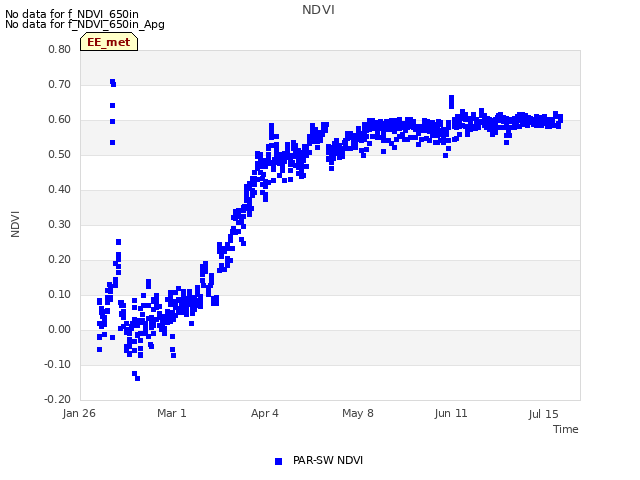Click the 'No data for f_NDVI_650in_Apg' message
Viewport: 640px width, 480px height.
(85, 24)
